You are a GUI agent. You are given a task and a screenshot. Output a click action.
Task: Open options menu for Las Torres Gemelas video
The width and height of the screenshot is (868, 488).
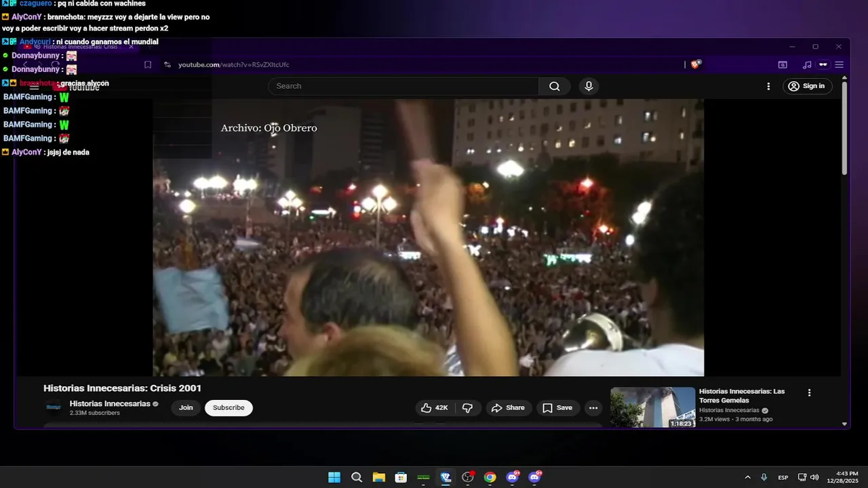click(x=809, y=392)
